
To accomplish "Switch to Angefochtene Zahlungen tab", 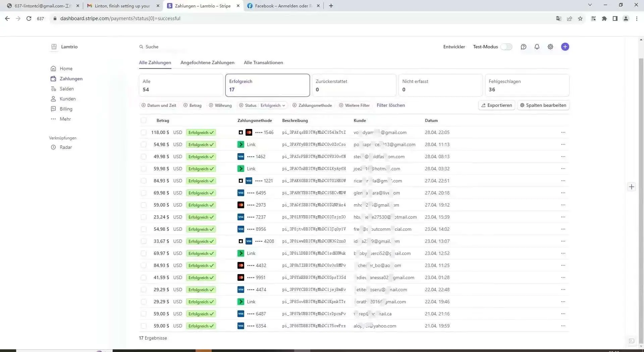I will [207, 62].
